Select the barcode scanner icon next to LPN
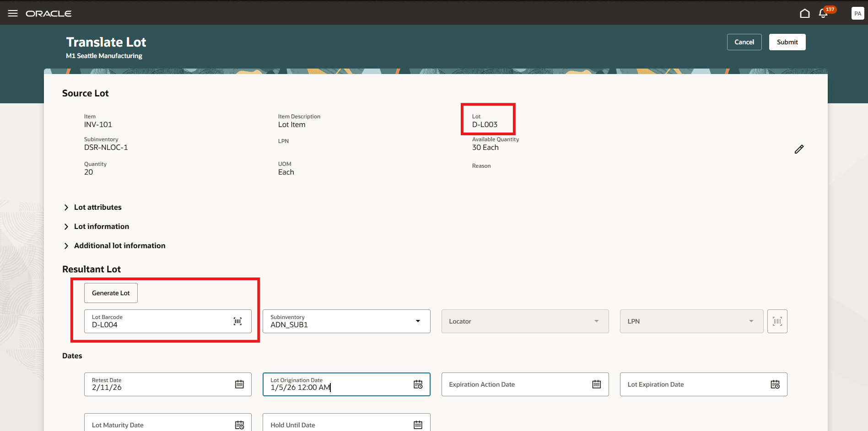This screenshot has height=431, width=868. [777, 321]
